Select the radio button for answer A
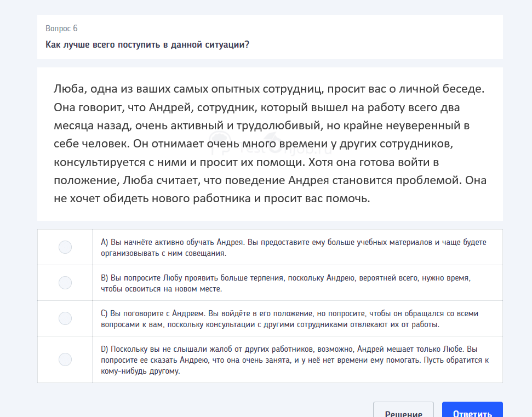 (65, 247)
